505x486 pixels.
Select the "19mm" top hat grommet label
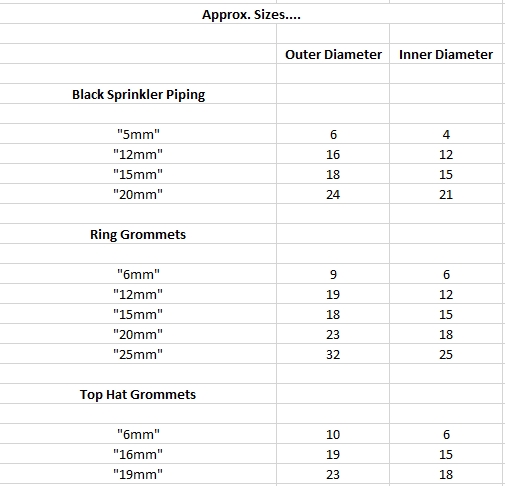tap(138, 474)
